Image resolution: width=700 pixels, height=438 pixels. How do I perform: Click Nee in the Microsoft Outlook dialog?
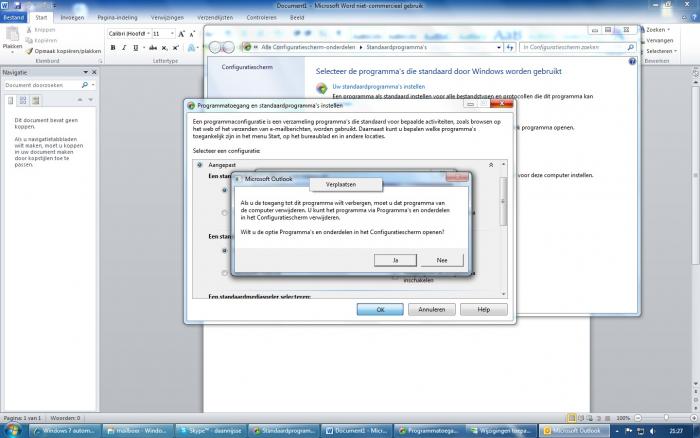[442, 260]
